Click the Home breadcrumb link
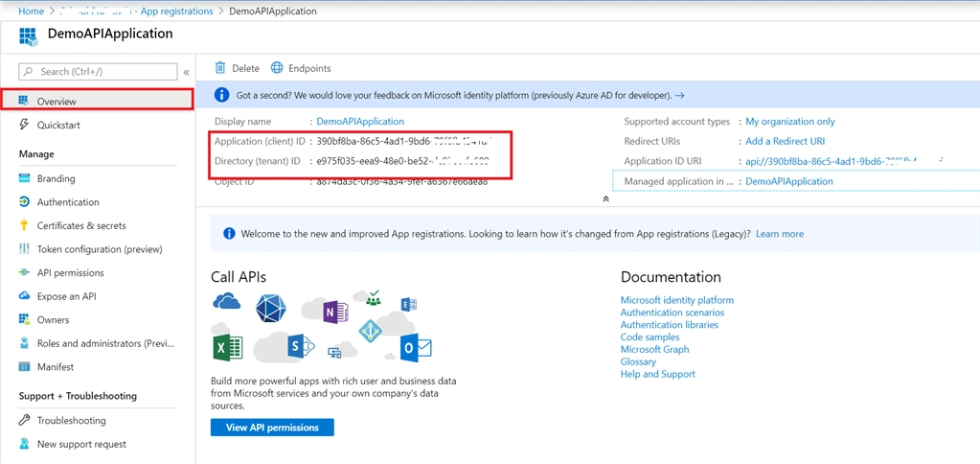The height and width of the screenshot is (464, 980). tap(31, 12)
